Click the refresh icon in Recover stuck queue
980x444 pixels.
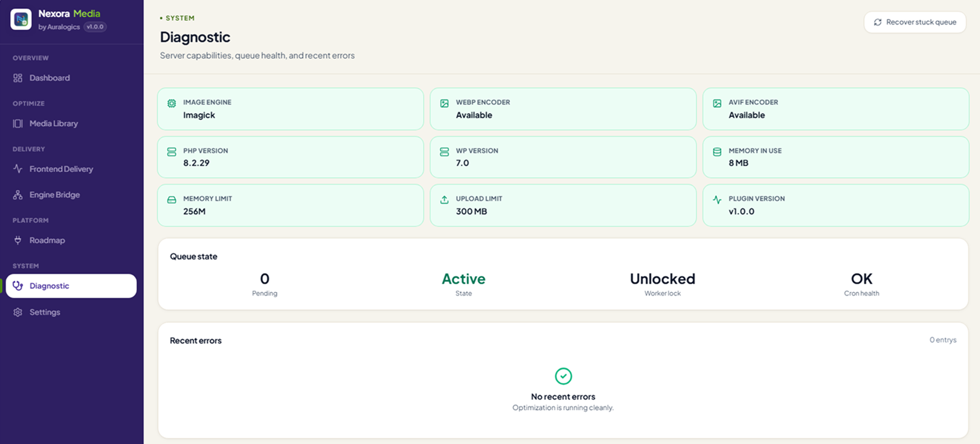pyautogui.click(x=877, y=22)
